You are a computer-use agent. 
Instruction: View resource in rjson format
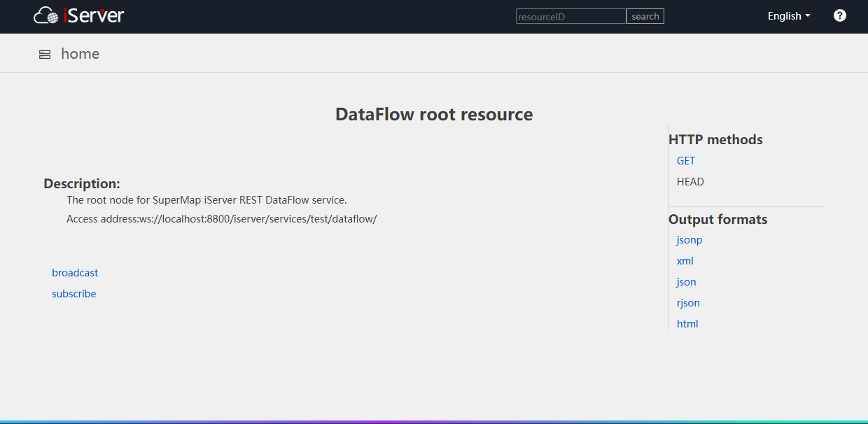[x=688, y=303]
